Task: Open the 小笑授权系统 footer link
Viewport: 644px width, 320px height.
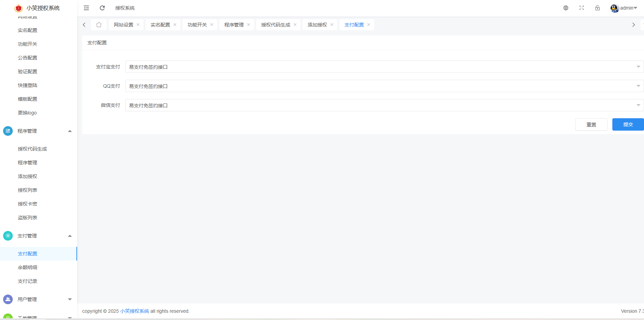Action: pos(135,311)
